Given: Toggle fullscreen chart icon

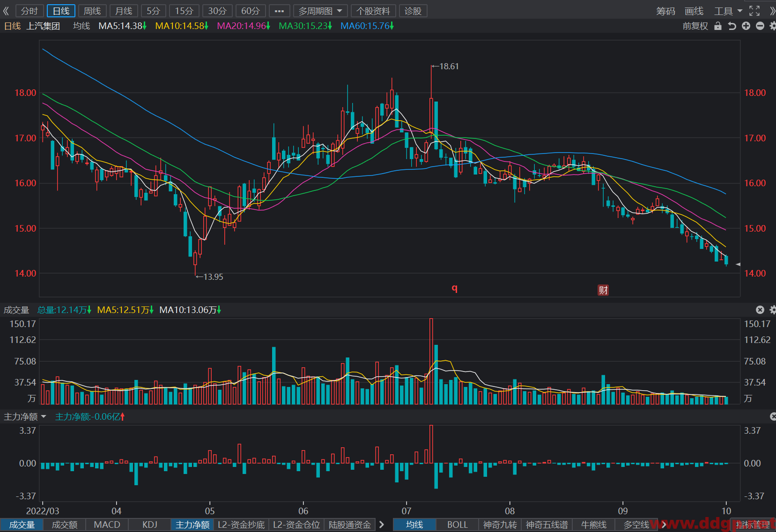Looking at the screenshot, I should click(x=754, y=11).
